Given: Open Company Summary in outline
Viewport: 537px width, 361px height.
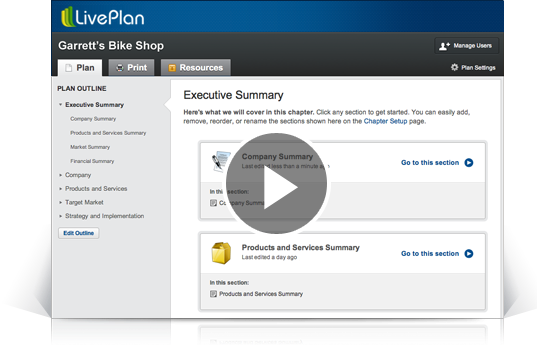Looking at the screenshot, I should (x=93, y=119).
